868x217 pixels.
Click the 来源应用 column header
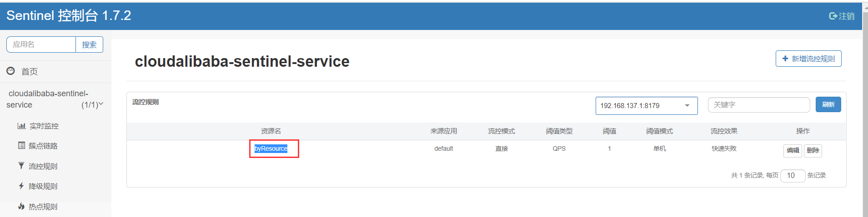pos(444,131)
